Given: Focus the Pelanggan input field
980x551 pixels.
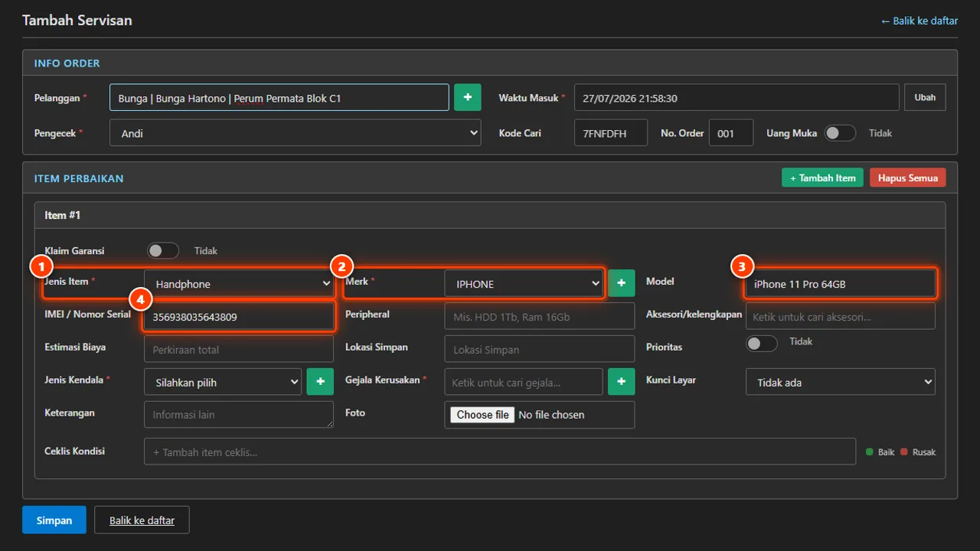Looking at the screenshot, I should coord(279,97).
